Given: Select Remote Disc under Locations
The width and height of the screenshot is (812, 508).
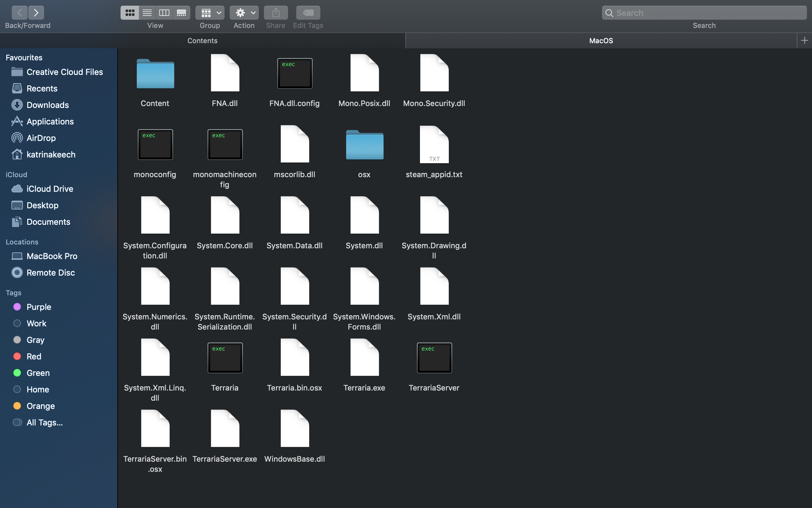Looking at the screenshot, I should point(59,272).
